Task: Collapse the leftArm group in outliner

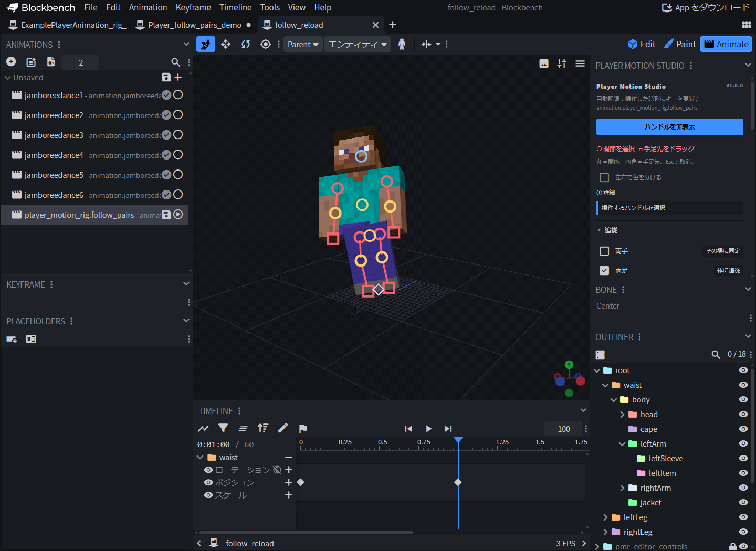Action: (x=622, y=444)
